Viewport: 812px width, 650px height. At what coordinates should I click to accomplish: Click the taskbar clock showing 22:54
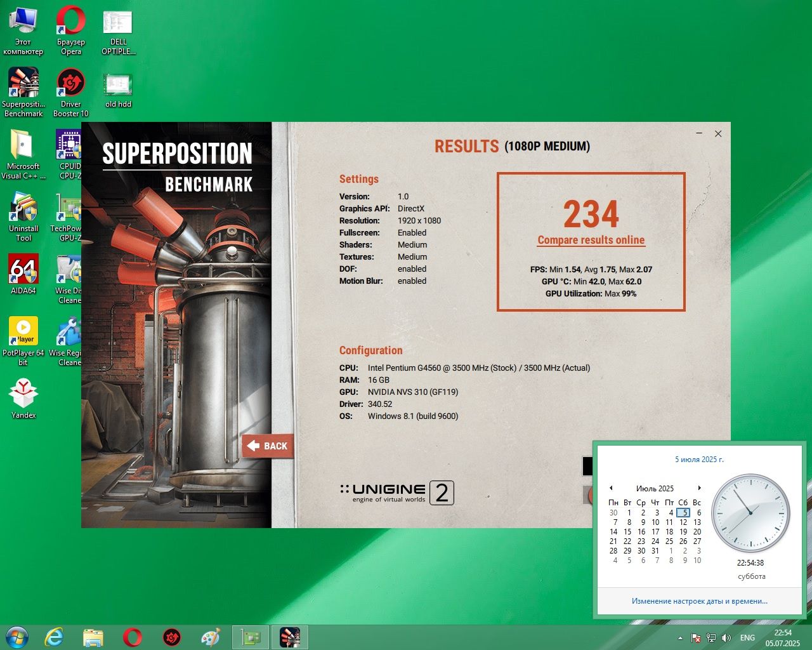coord(782,637)
